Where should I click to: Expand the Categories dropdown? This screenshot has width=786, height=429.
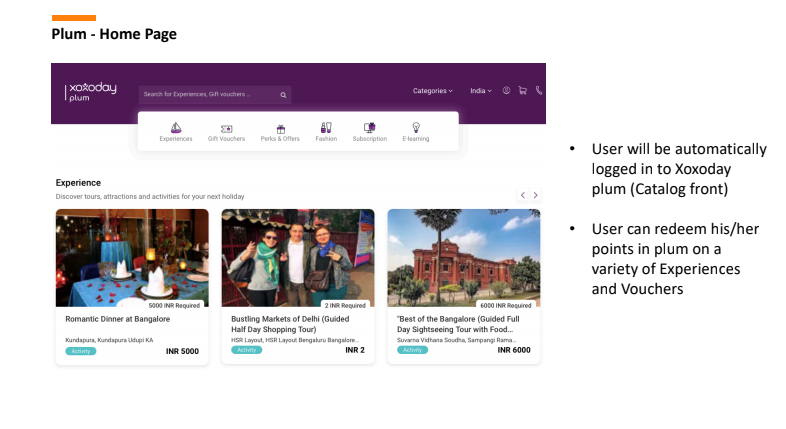point(433,91)
